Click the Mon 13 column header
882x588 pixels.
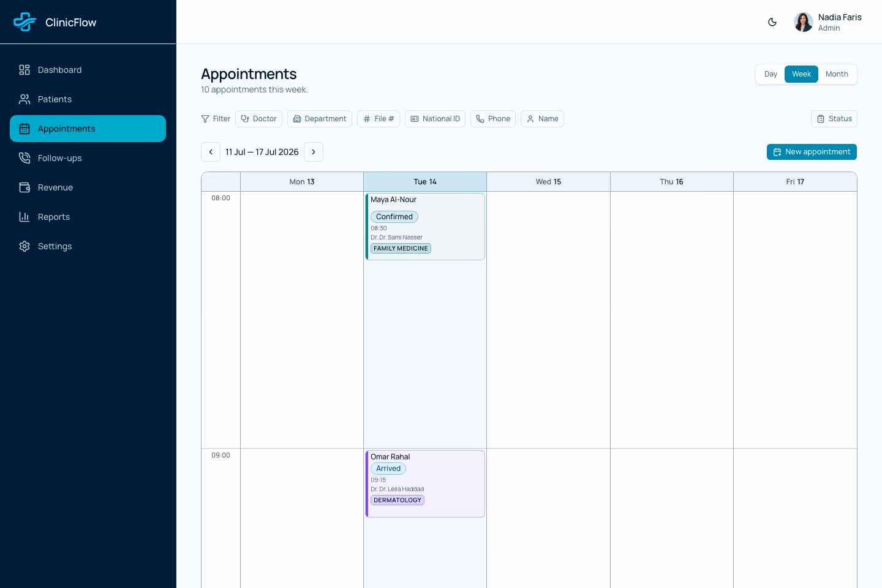click(x=302, y=182)
